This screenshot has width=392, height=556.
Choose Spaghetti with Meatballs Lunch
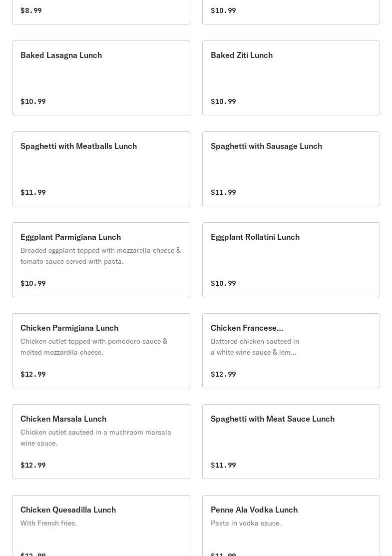point(101,169)
